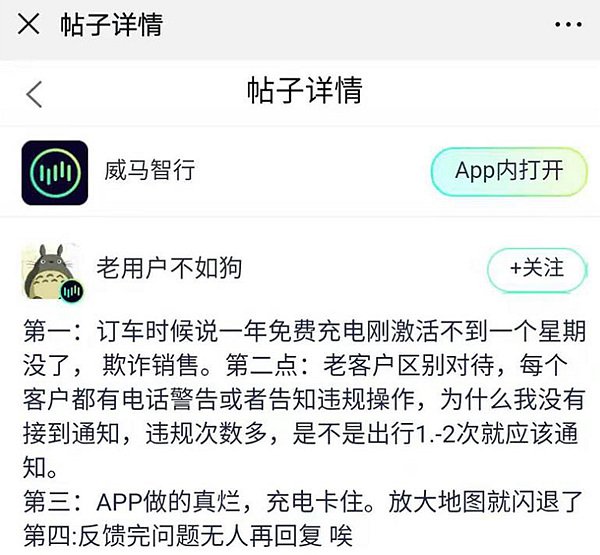Open the three-dot more options menu
Viewport: 600px width, 555px height.
coord(568,24)
